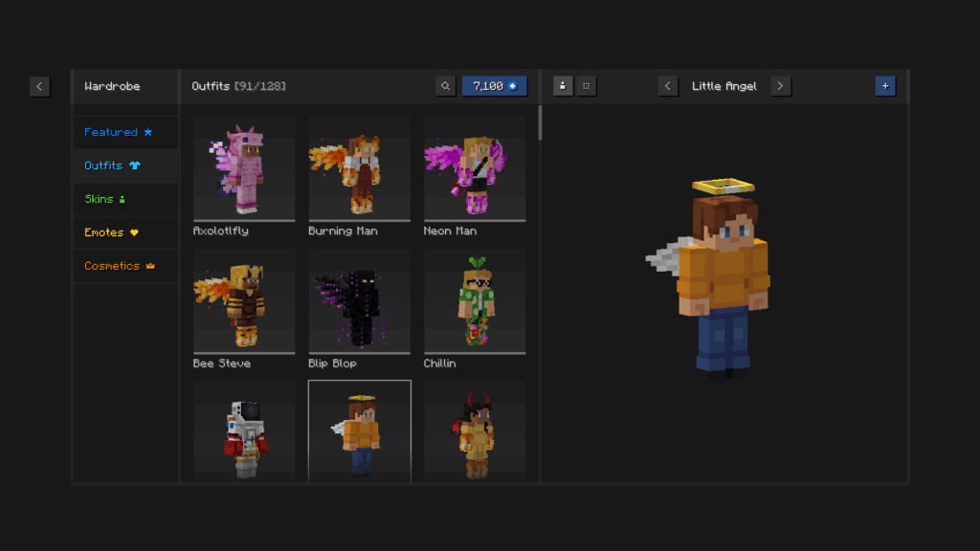Image resolution: width=980 pixels, height=551 pixels.
Task: Select the Chillin outfit thumbnail
Action: 475,301
